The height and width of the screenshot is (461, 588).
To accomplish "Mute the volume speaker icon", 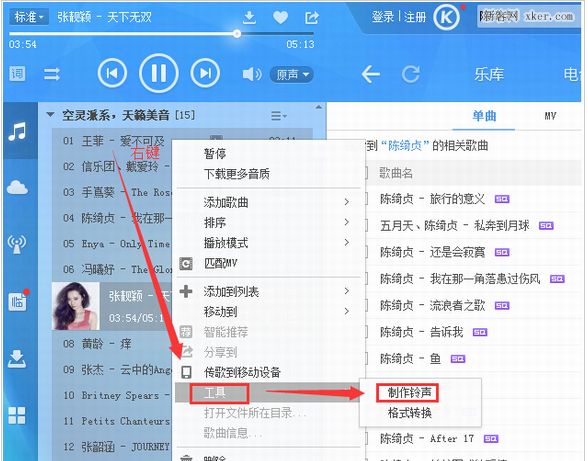I will click(x=252, y=74).
